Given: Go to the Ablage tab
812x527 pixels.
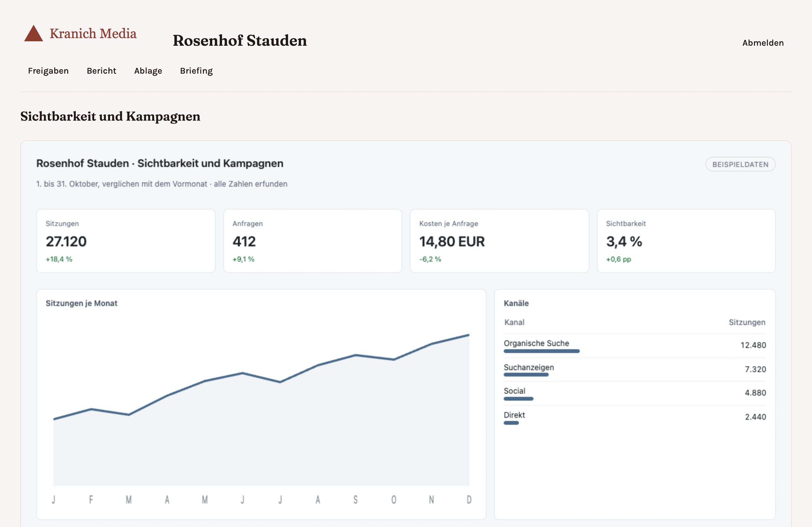Looking at the screenshot, I should click(x=148, y=71).
